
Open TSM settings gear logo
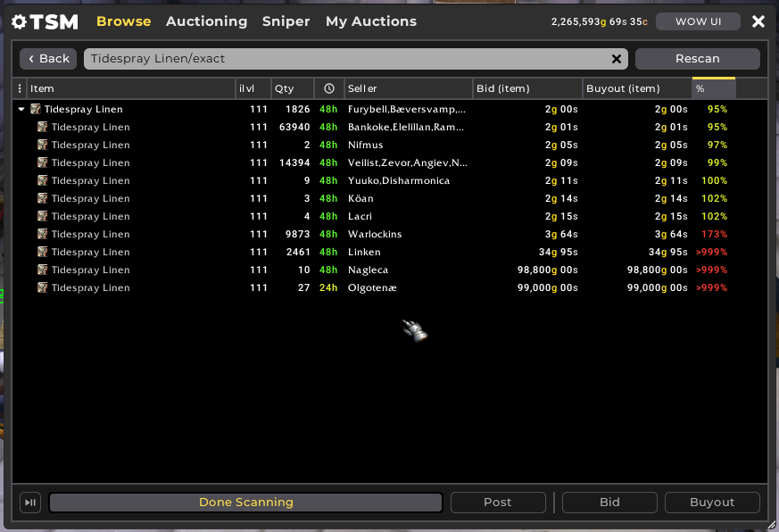coord(20,21)
